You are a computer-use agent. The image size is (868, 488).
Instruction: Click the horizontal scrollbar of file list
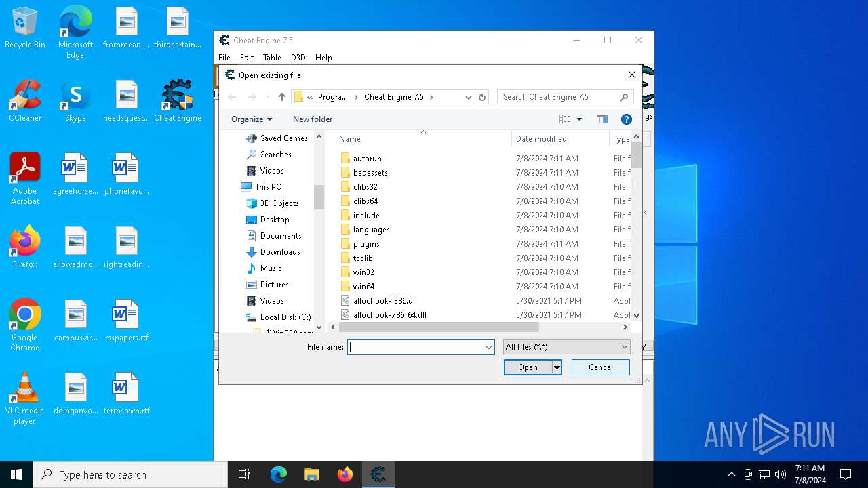tap(439, 327)
